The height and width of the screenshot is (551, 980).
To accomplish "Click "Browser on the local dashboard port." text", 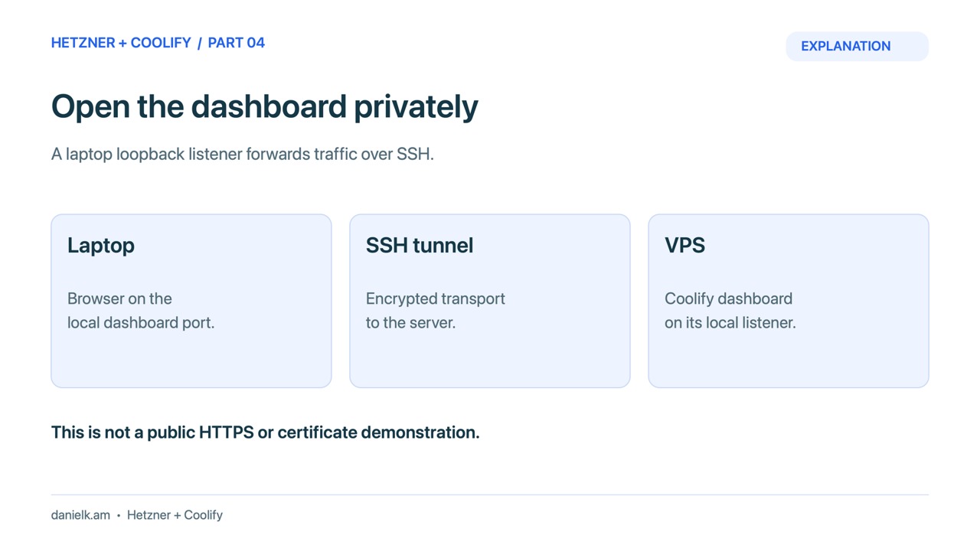I will tap(141, 311).
